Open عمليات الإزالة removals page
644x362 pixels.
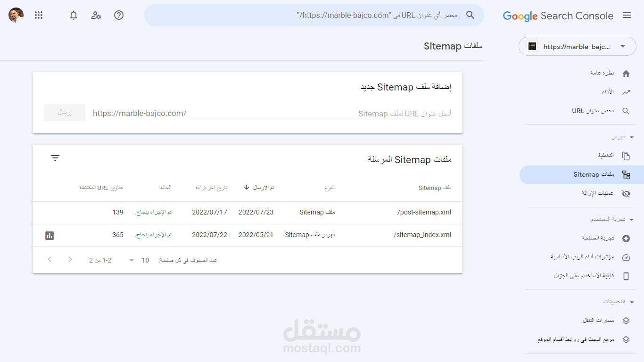tap(598, 194)
